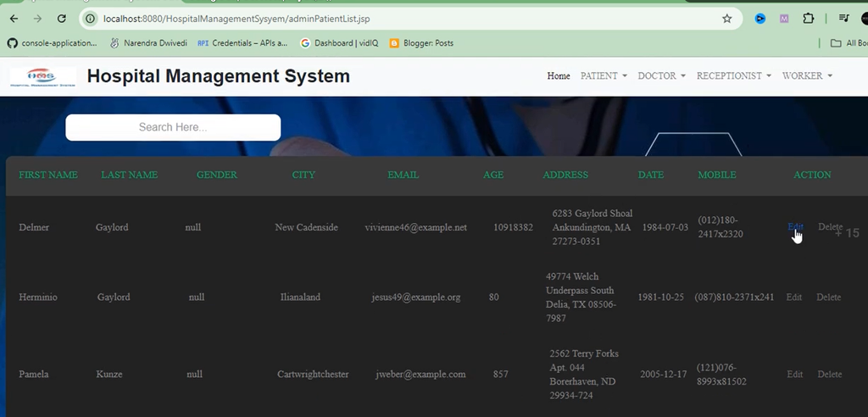Click the last name Kunze cell
Screen dimensions: 868x417
coord(109,374)
